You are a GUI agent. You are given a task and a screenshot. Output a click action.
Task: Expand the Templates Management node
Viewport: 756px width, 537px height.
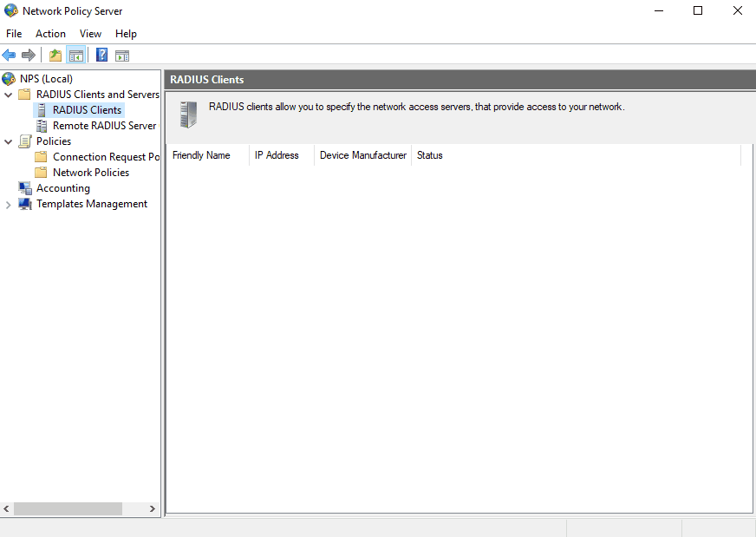[x=8, y=205]
